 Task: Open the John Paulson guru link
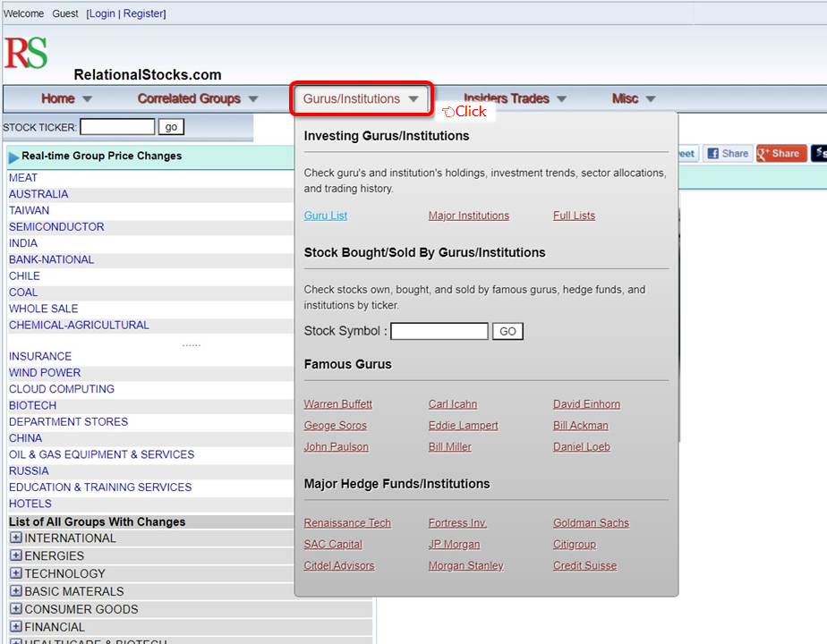[x=336, y=447]
